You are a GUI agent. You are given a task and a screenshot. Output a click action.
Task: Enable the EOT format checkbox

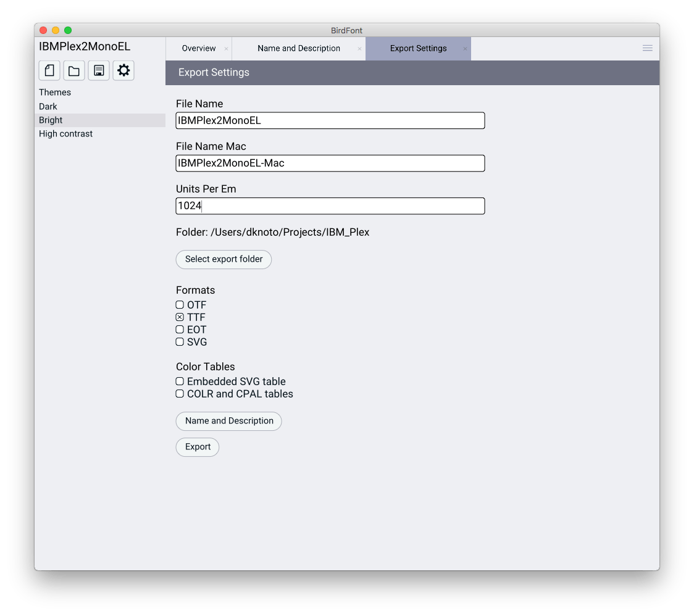pos(180,330)
